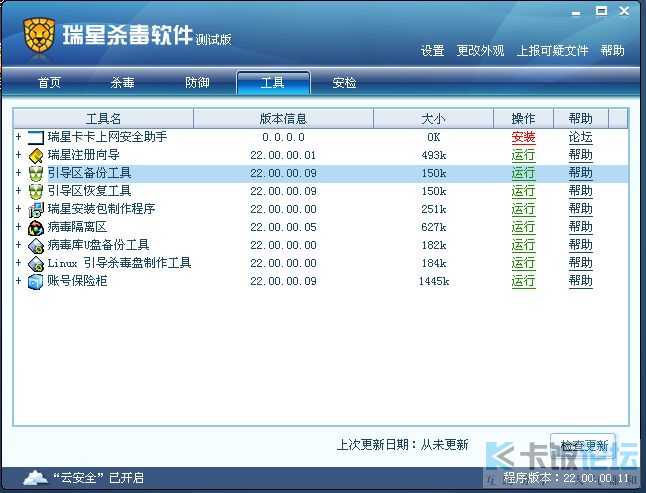Open 更改外观 in the top menu
Screen dimensions: 646x493
pos(480,51)
